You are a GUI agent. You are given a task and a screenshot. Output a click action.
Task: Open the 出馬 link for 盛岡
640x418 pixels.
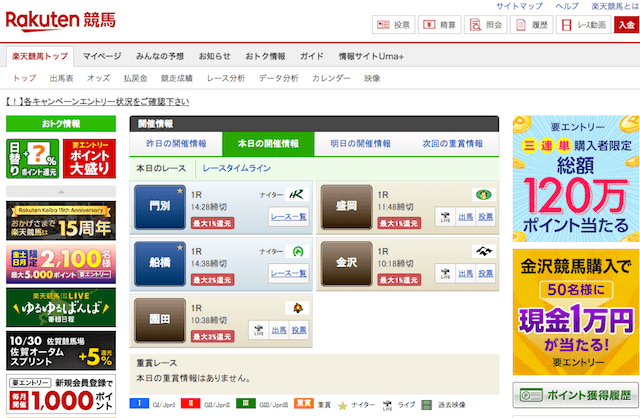click(465, 217)
